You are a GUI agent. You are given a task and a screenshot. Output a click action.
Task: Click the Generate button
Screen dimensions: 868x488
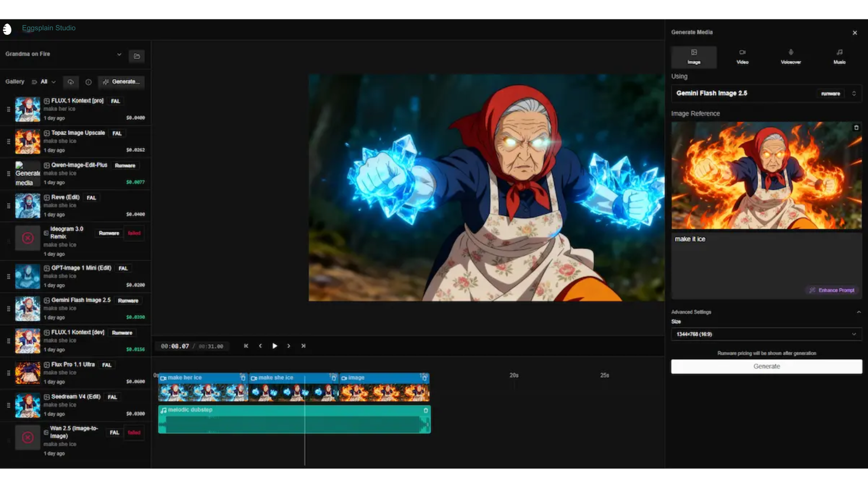pyautogui.click(x=766, y=366)
